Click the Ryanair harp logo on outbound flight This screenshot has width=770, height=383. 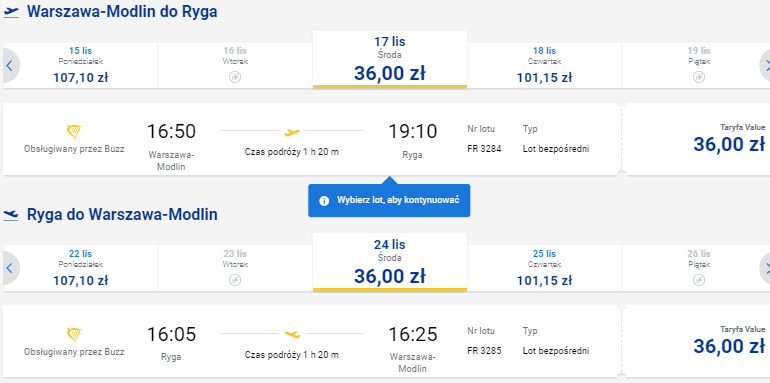point(74,132)
